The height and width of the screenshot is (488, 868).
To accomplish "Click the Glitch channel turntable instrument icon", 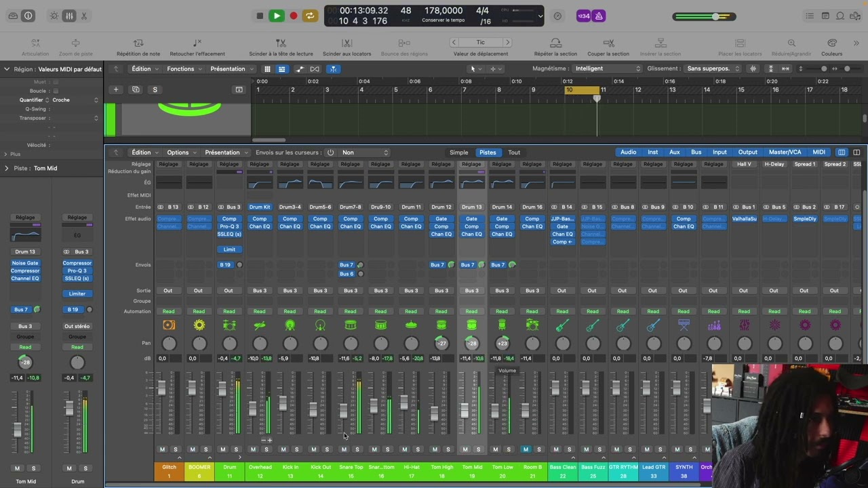I will coord(169,325).
